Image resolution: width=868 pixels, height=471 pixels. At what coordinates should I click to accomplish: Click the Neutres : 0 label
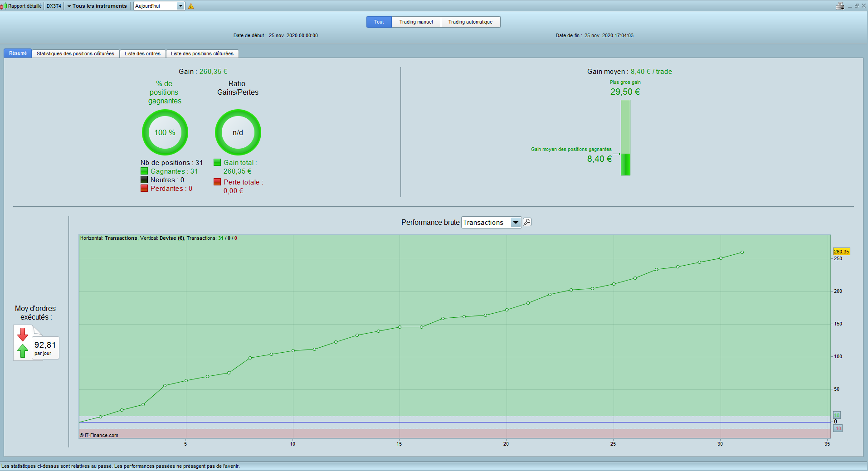click(167, 180)
